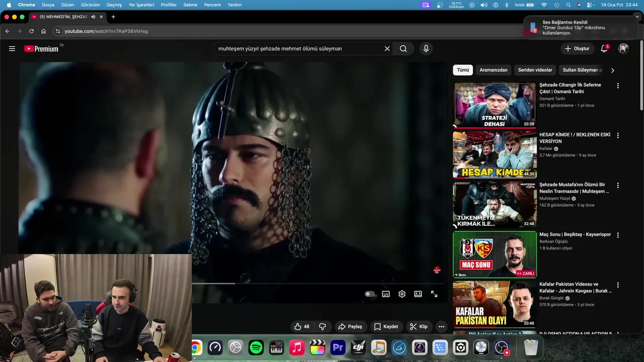
Task: Open more actions ellipsis below video
Action: (441, 327)
